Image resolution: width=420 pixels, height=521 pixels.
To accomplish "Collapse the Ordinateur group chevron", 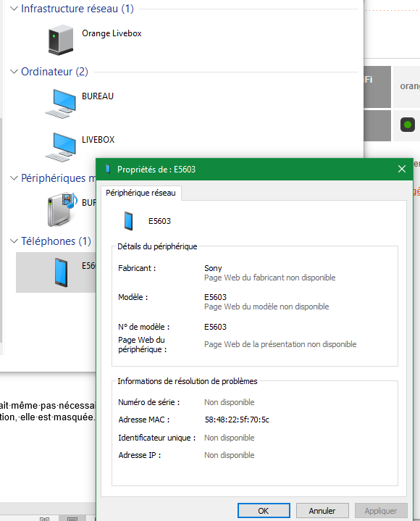I will pyautogui.click(x=14, y=72).
